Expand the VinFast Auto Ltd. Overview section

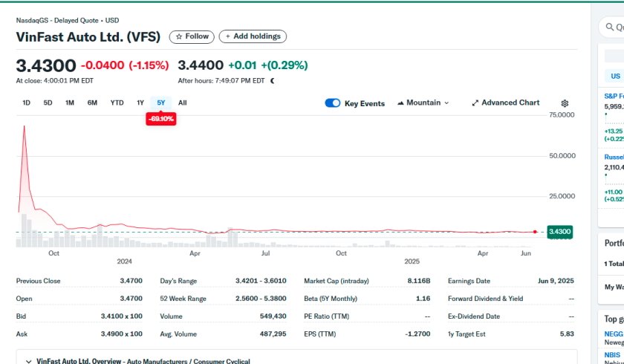pyautogui.click(x=29, y=362)
